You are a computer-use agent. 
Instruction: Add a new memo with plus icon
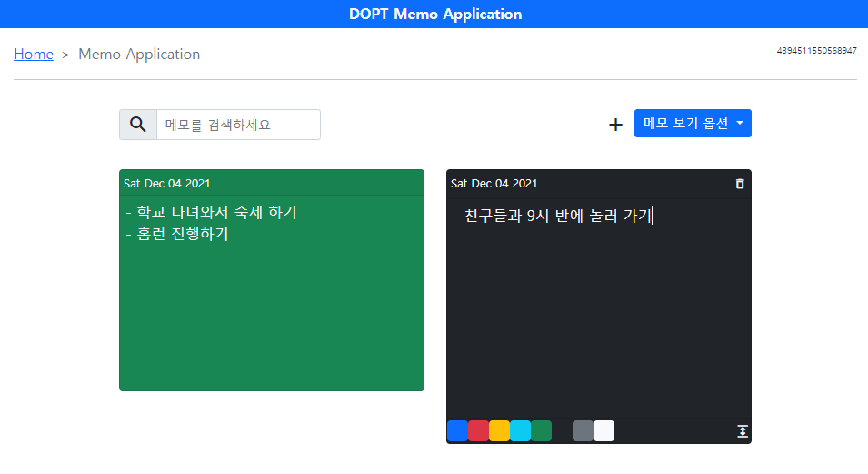click(x=615, y=124)
